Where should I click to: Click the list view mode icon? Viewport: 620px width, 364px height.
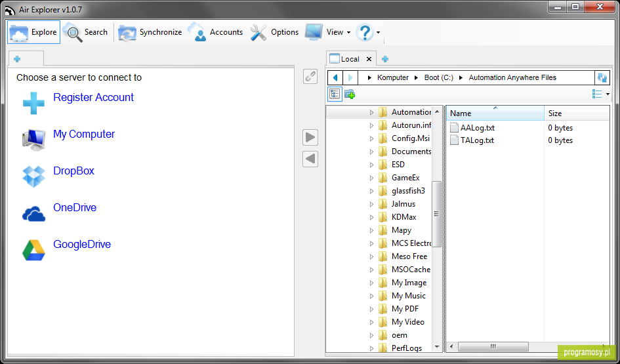(596, 94)
